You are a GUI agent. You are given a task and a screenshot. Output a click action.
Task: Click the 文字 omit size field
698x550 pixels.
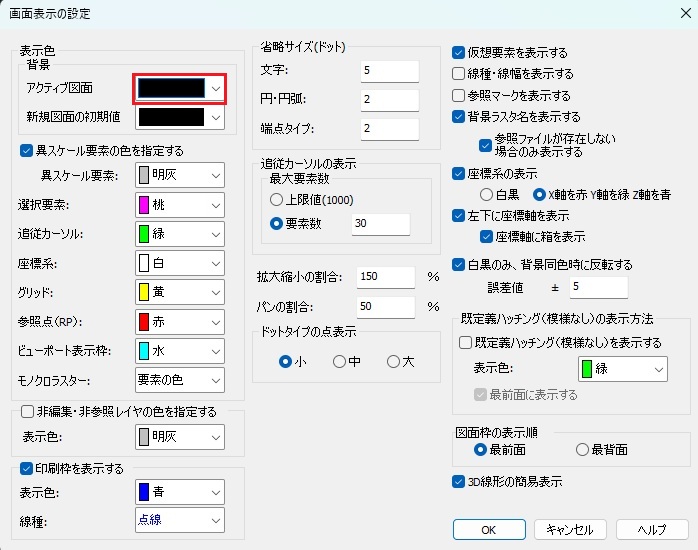tap(390, 71)
